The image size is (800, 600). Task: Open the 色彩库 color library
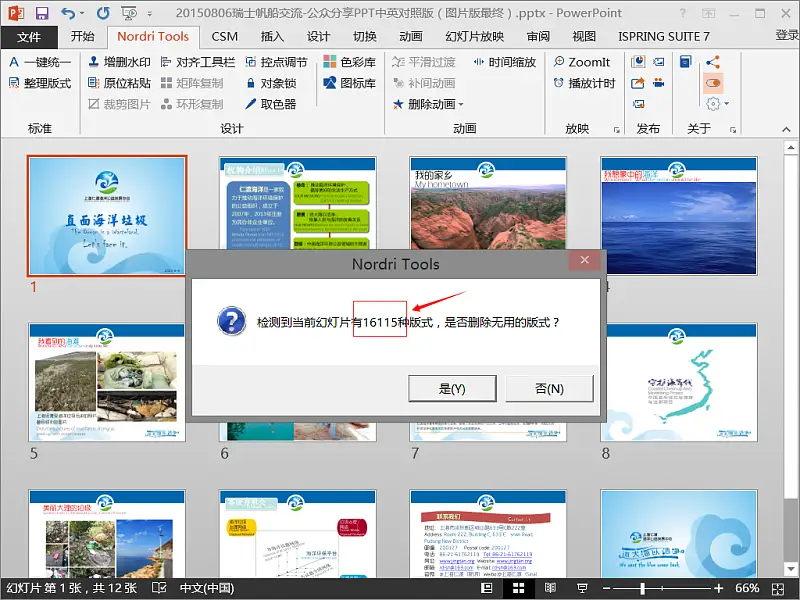click(350, 62)
